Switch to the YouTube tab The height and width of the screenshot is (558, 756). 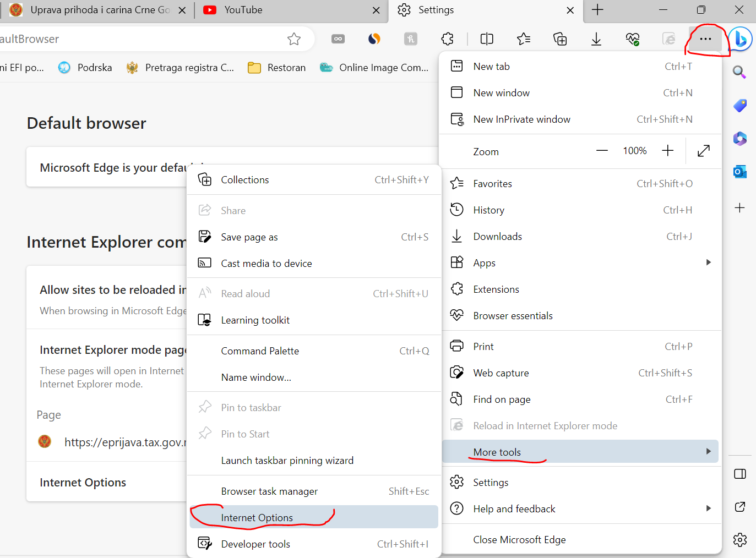(291, 10)
